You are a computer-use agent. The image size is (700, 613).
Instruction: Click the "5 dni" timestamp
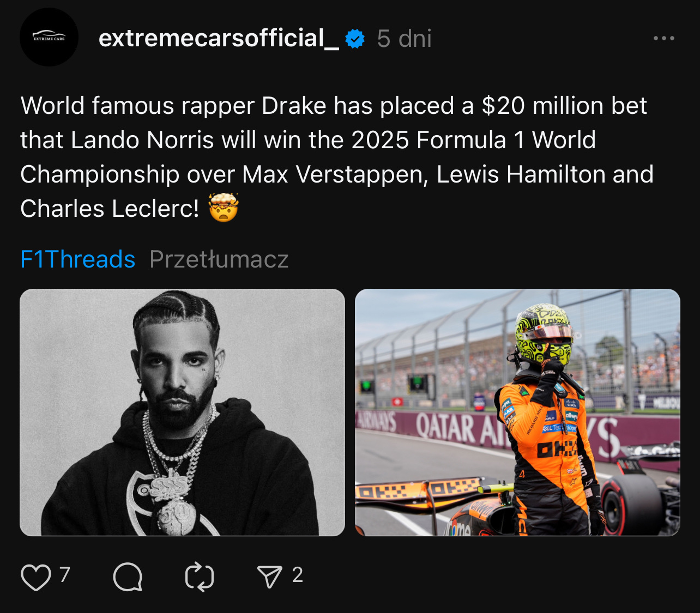404,39
